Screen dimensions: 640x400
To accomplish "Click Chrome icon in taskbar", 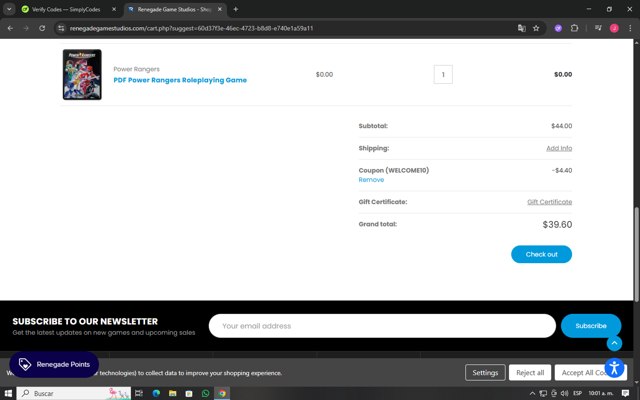I will (222, 393).
